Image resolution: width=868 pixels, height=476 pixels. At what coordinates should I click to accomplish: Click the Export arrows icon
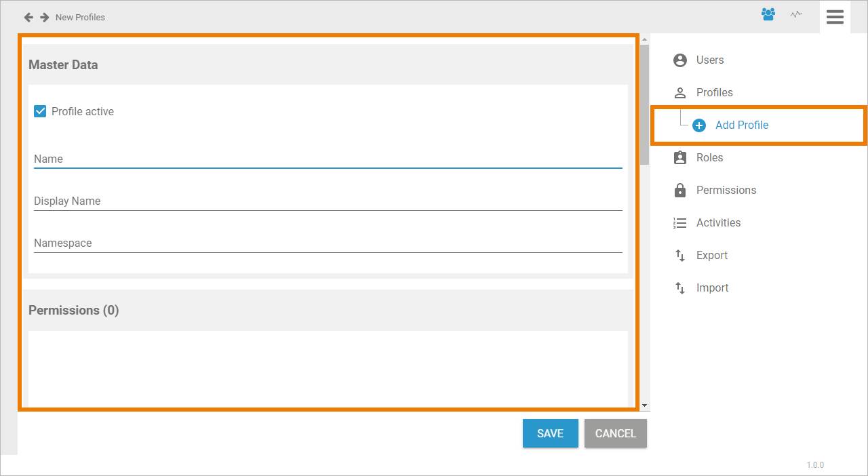coord(679,255)
